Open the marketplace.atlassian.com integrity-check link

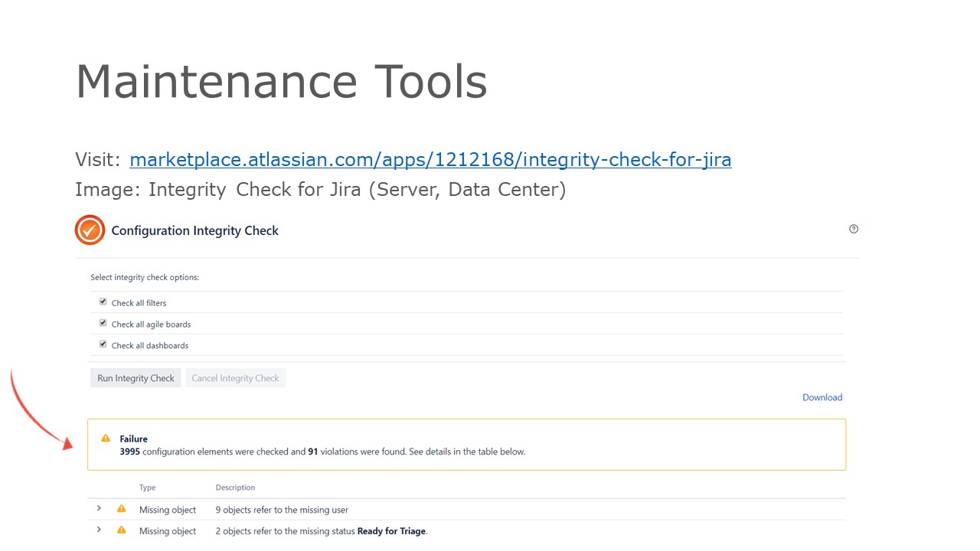coord(430,160)
